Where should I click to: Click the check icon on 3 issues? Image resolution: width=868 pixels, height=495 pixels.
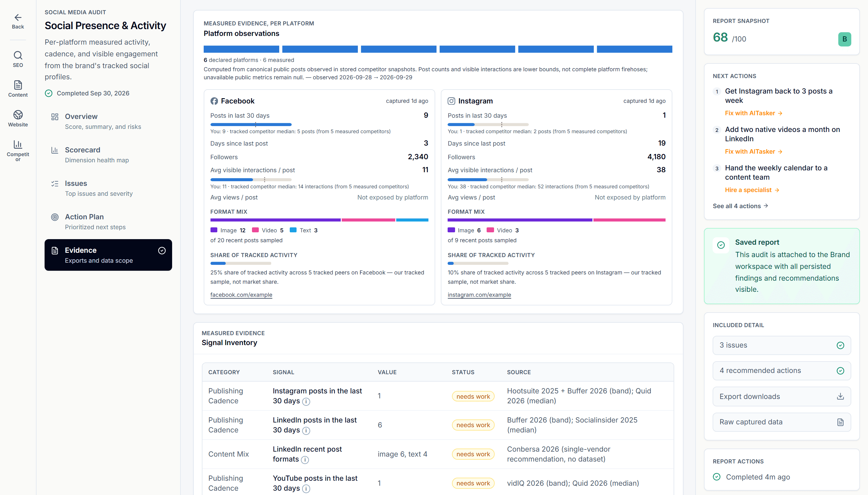click(840, 345)
